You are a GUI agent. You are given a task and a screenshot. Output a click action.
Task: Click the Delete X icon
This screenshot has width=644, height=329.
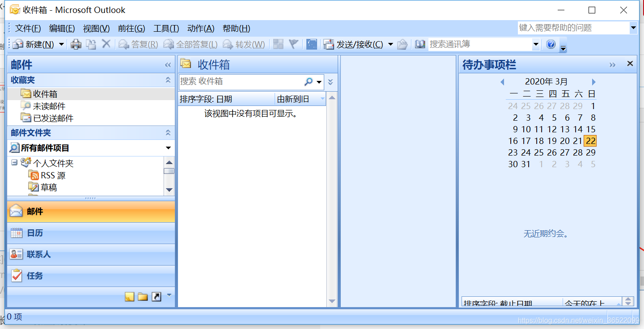click(106, 44)
